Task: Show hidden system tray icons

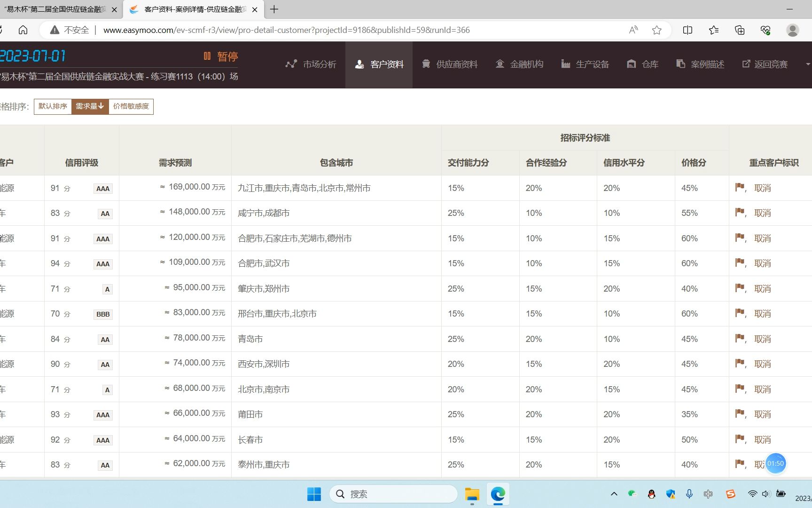Action: (614, 494)
